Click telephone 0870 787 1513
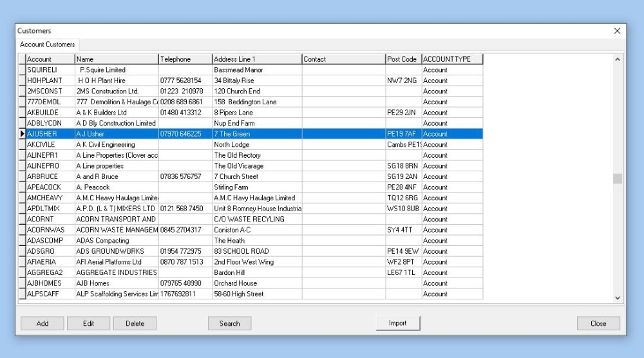The height and width of the screenshot is (358, 644). click(x=182, y=262)
